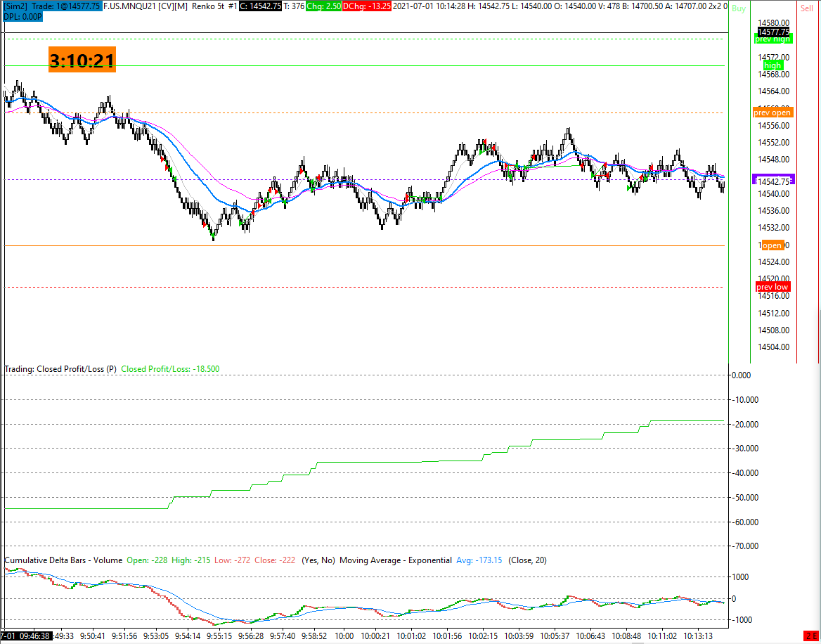Click the red 'DChg: -13.25' value
Screen dimensions: 821x644
pyautogui.click(x=366, y=6)
